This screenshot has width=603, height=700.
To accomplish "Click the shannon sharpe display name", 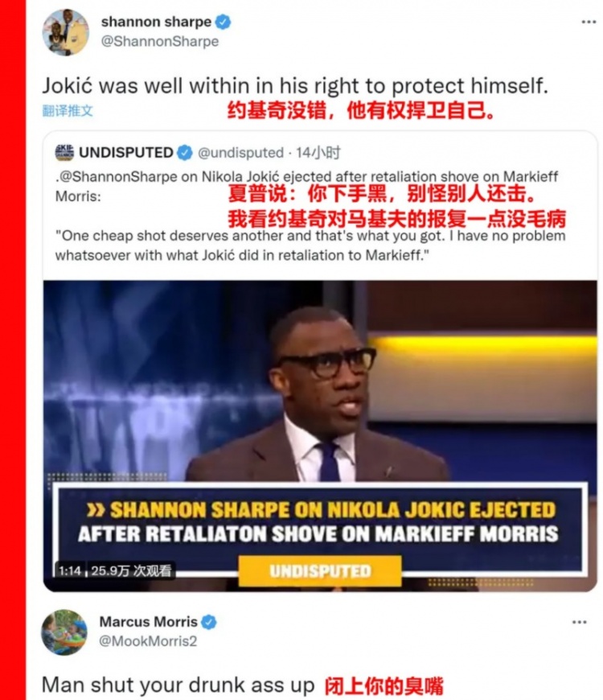I will (x=156, y=22).
